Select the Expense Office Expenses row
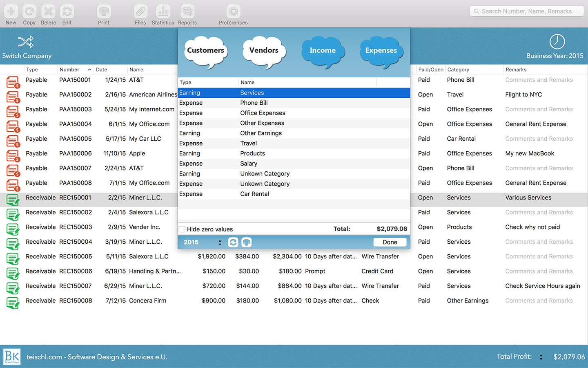Image resolution: width=588 pixels, height=368 pixels. click(294, 113)
